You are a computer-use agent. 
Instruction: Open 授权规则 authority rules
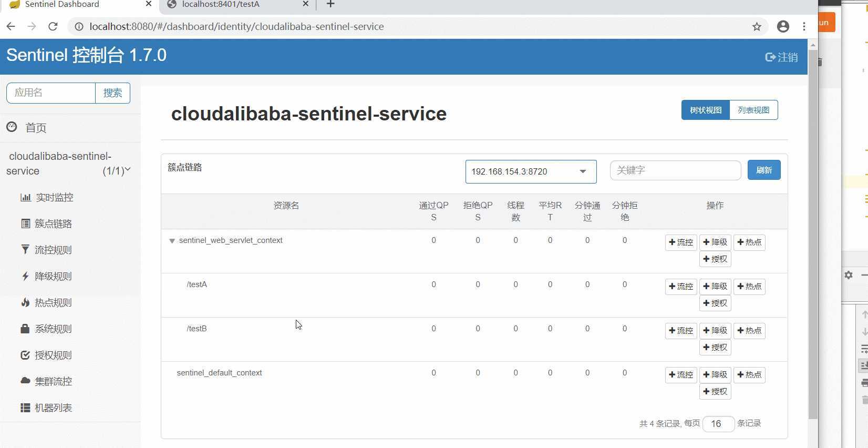(46, 355)
